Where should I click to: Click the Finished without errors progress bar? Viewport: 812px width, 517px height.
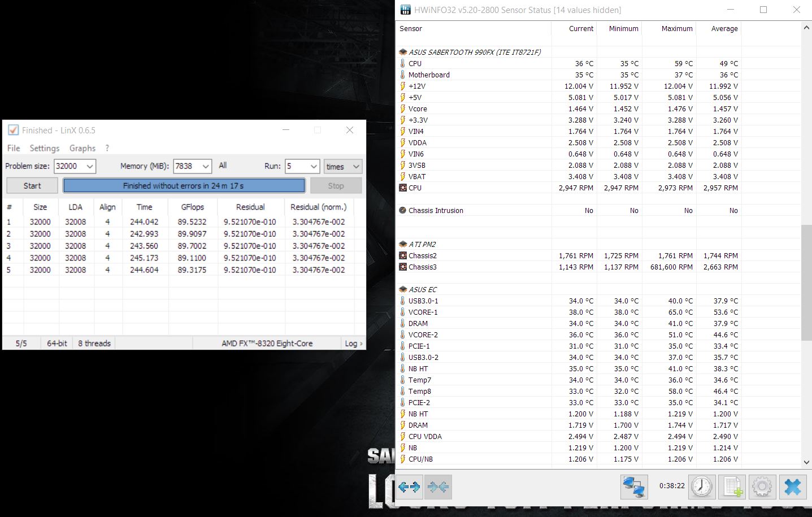click(184, 185)
